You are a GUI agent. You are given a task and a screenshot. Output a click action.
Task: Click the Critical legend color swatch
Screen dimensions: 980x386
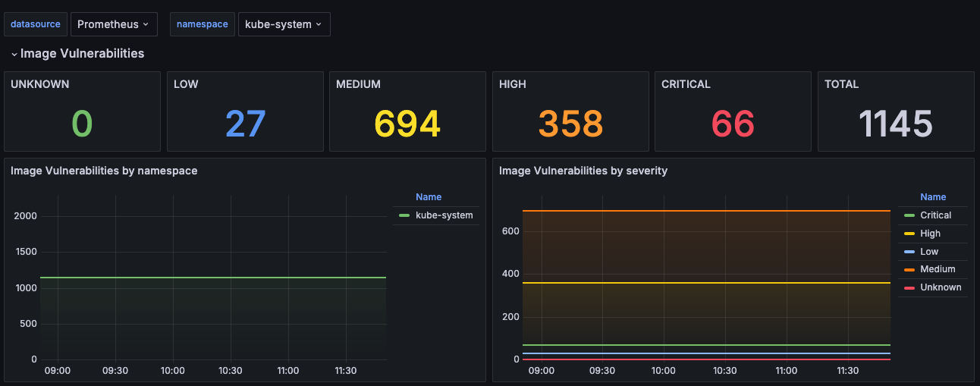pos(909,215)
